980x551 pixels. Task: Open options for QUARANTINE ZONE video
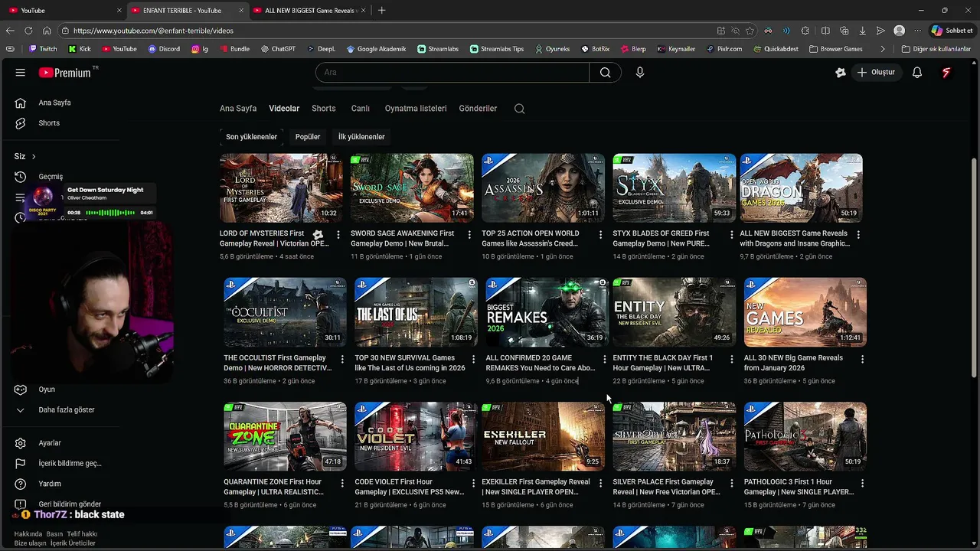342,483
